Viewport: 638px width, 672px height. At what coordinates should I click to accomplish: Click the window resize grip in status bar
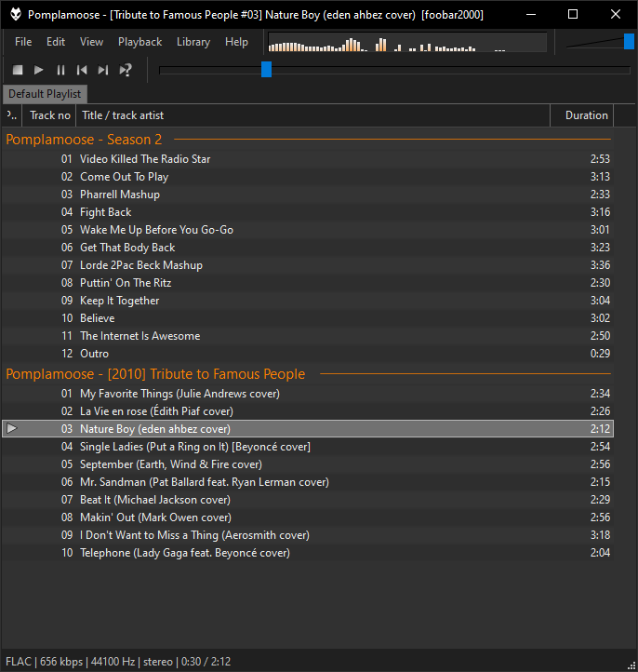point(631,665)
